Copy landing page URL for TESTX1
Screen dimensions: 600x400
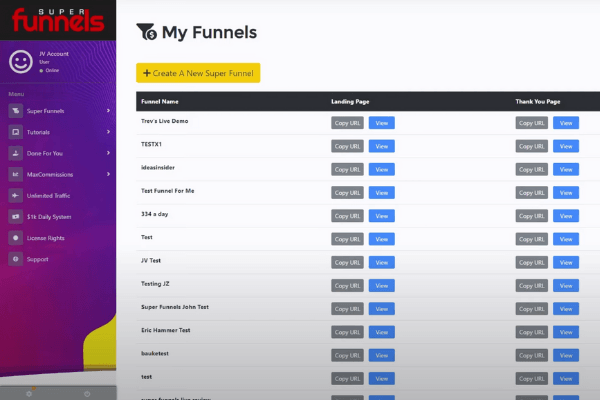pos(347,146)
